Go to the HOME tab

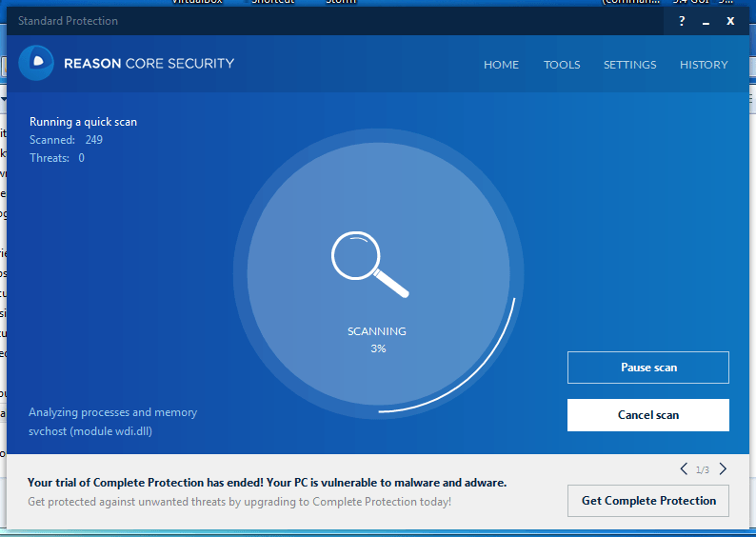click(501, 65)
